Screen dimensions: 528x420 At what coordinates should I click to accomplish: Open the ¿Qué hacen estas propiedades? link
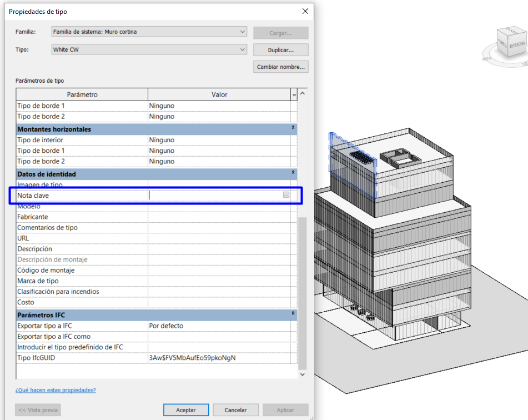56,390
